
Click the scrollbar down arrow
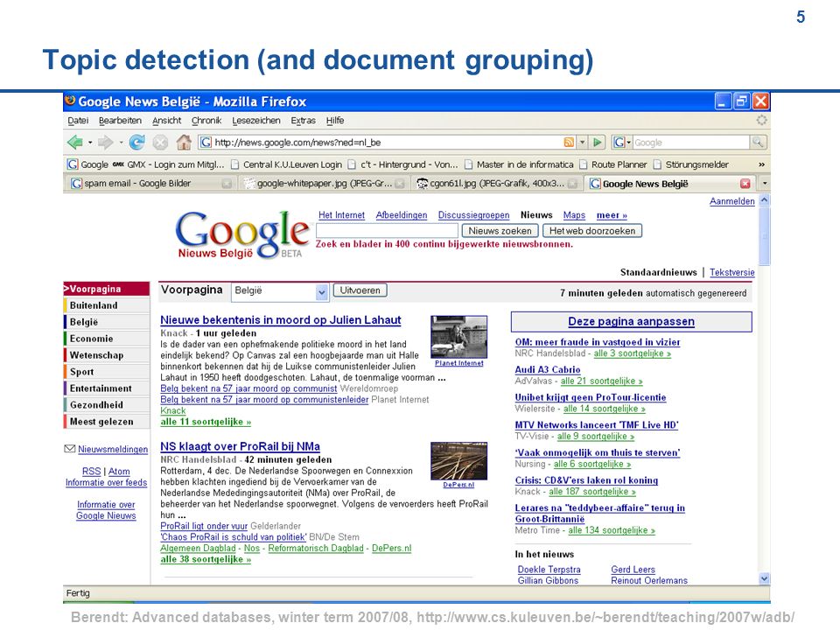pyautogui.click(x=765, y=578)
